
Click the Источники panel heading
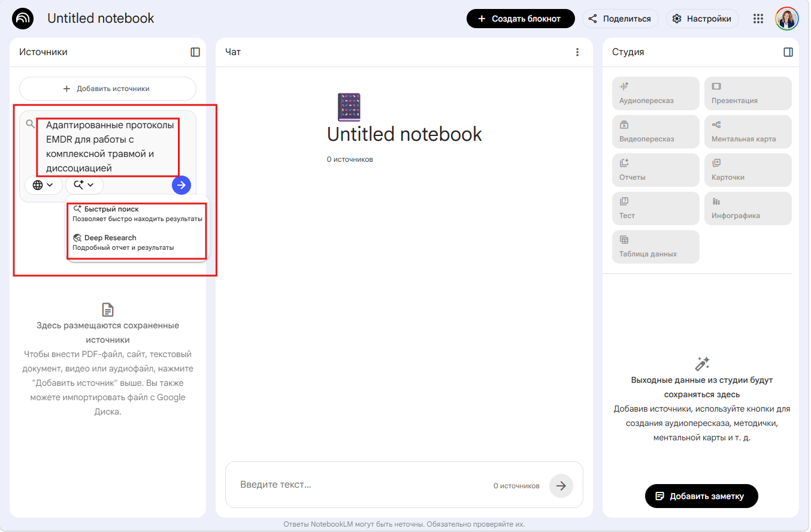(43, 52)
